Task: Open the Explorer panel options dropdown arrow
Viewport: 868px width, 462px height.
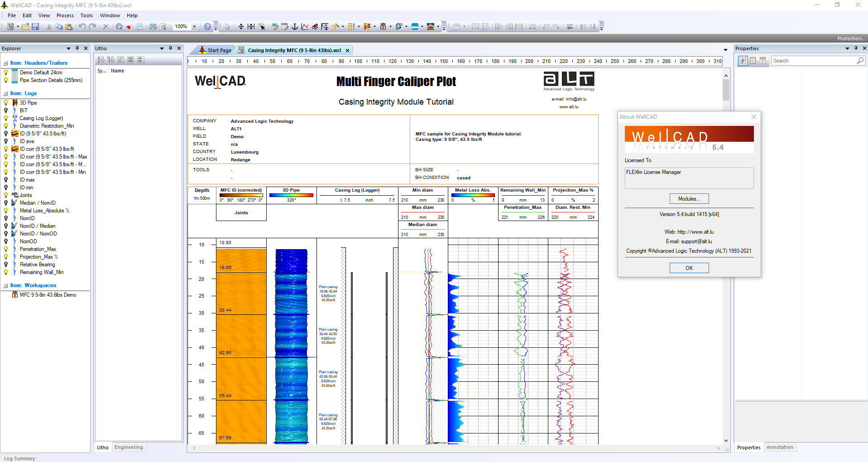Action: 69,48
